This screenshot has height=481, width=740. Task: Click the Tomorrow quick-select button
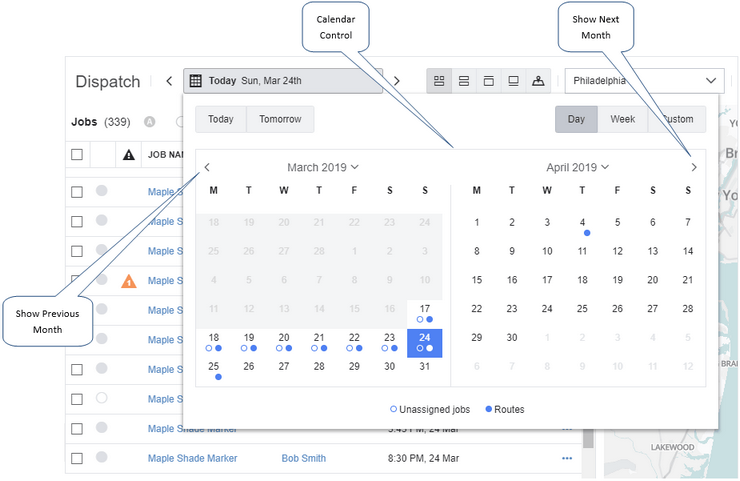pyautogui.click(x=280, y=119)
